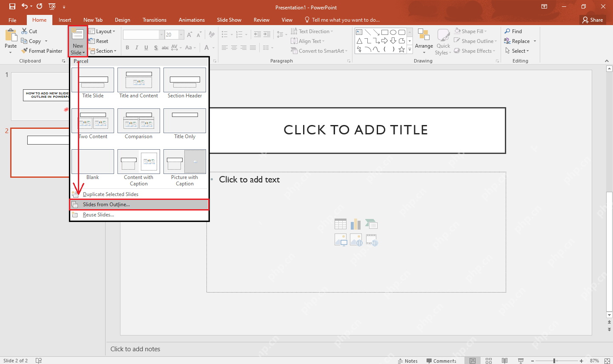Viewport: 613px width, 364px height.
Task: Insert Video via placeholder icon
Action: [x=372, y=240]
